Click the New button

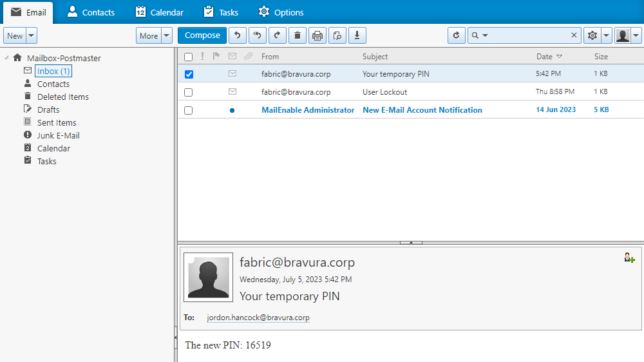coord(15,35)
